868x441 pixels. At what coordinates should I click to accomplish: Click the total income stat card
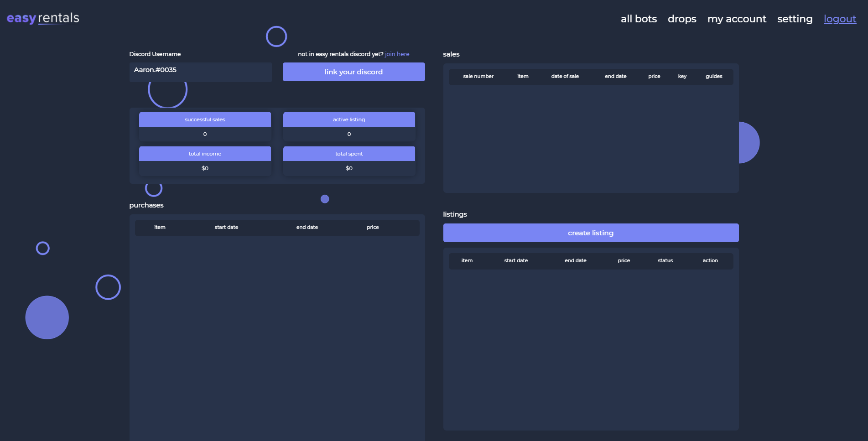[205, 161]
